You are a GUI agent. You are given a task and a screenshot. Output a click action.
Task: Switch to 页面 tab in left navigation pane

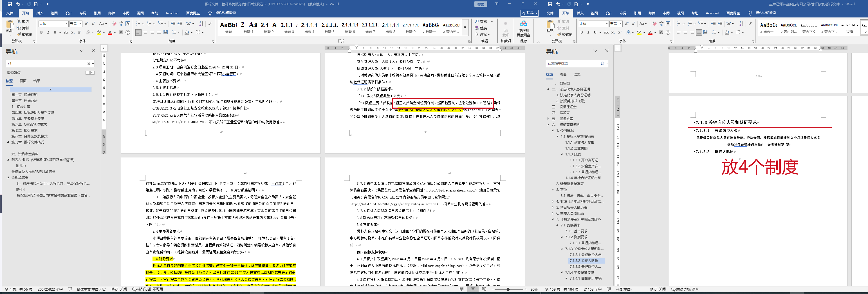[x=23, y=81]
